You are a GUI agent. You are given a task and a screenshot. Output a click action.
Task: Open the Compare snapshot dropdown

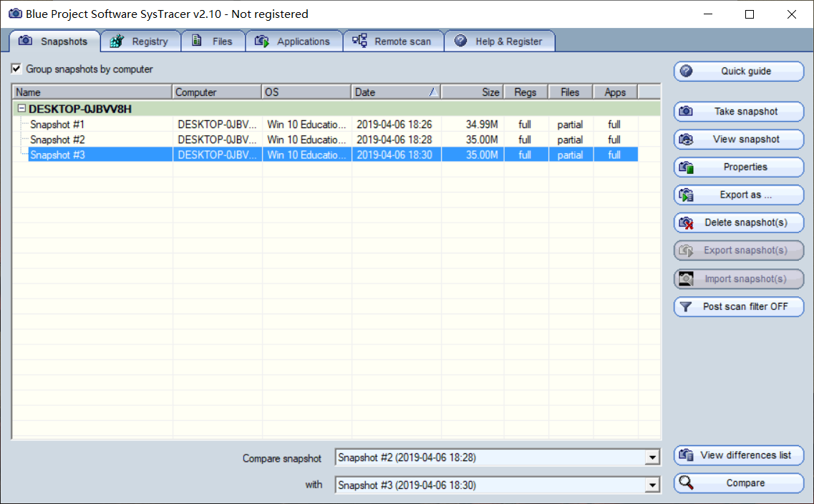coord(652,457)
